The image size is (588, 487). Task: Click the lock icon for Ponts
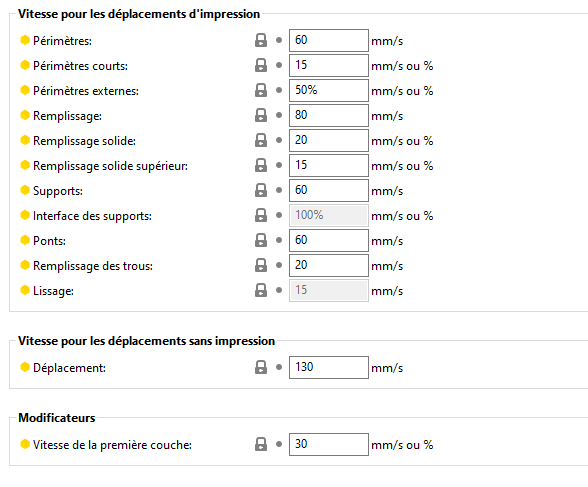click(x=261, y=240)
